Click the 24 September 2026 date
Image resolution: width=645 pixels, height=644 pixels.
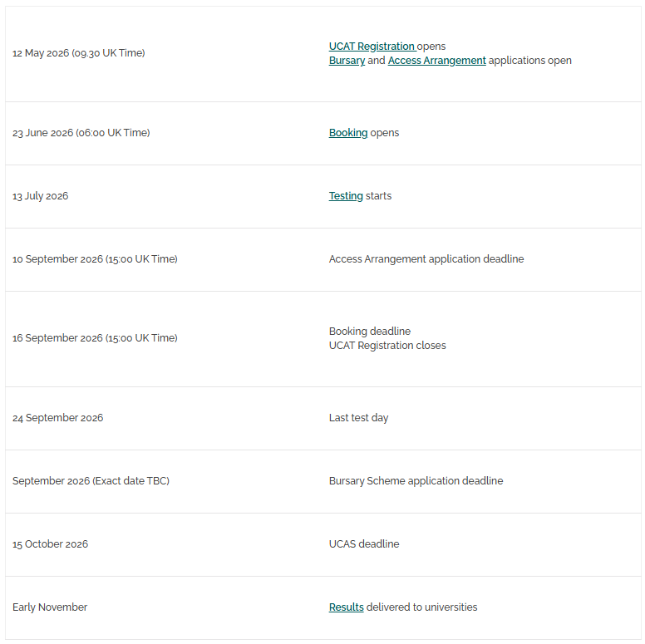click(x=57, y=418)
